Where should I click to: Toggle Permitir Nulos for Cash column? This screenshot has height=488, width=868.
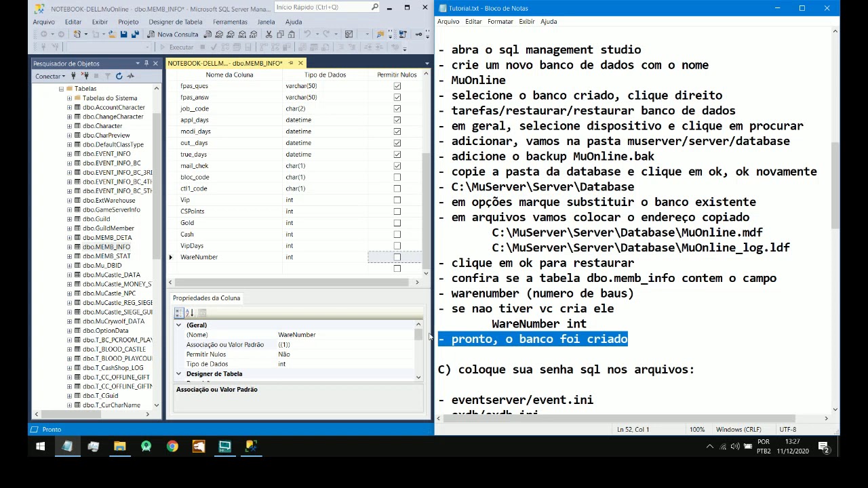tap(397, 235)
